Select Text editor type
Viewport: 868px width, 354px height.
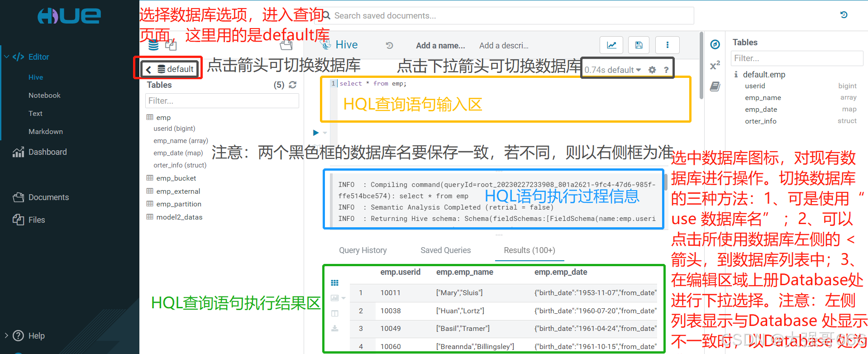pos(35,114)
